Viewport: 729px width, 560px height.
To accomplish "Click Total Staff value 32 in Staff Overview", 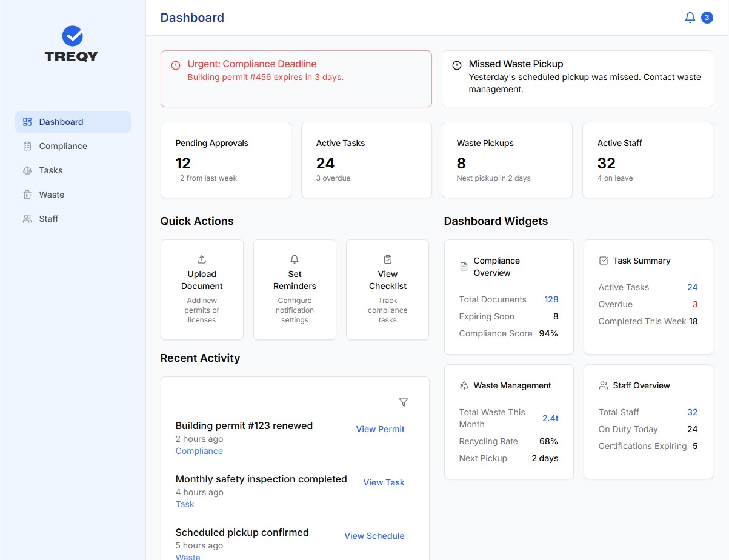I will click(693, 412).
